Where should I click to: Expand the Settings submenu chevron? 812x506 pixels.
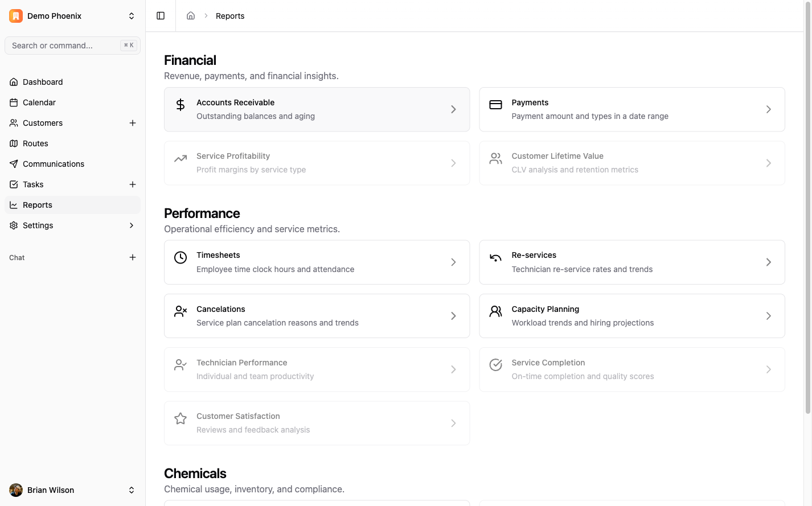(x=132, y=225)
